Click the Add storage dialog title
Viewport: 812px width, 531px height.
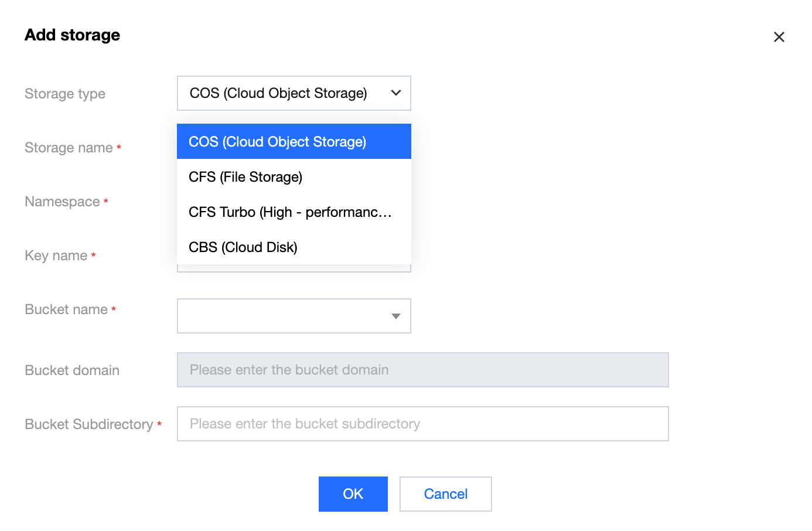pyautogui.click(x=72, y=35)
